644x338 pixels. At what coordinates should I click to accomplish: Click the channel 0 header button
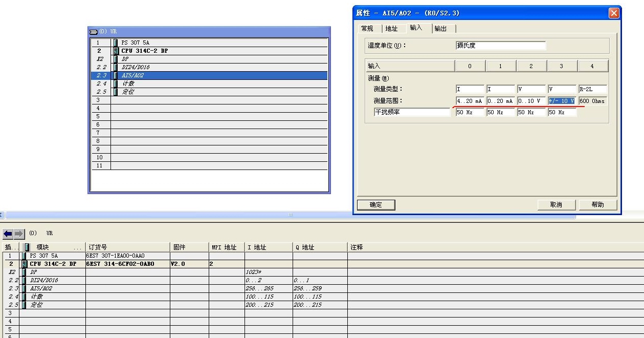pyautogui.click(x=470, y=66)
